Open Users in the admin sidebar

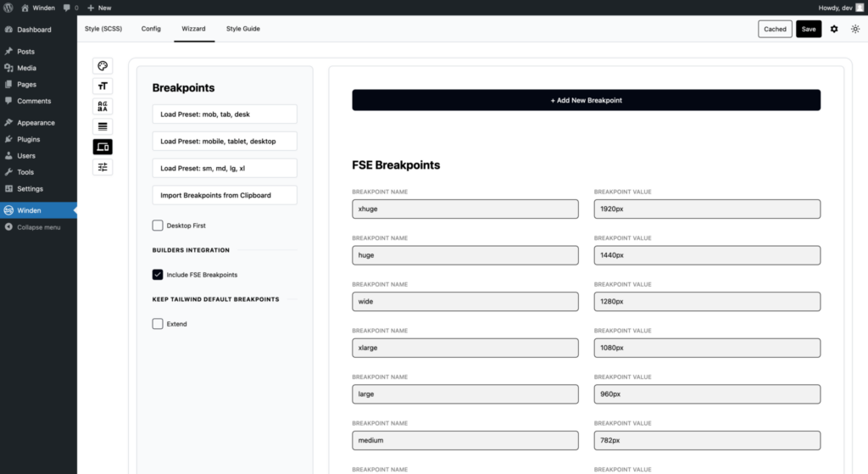[26, 156]
